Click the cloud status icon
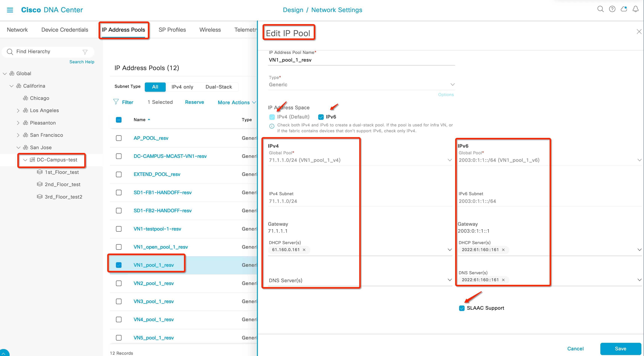The image size is (644, 356). (624, 9)
